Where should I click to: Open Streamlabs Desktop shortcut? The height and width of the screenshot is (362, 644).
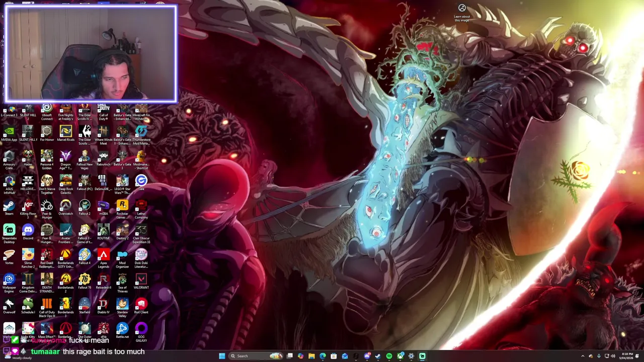pyautogui.click(x=9, y=234)
